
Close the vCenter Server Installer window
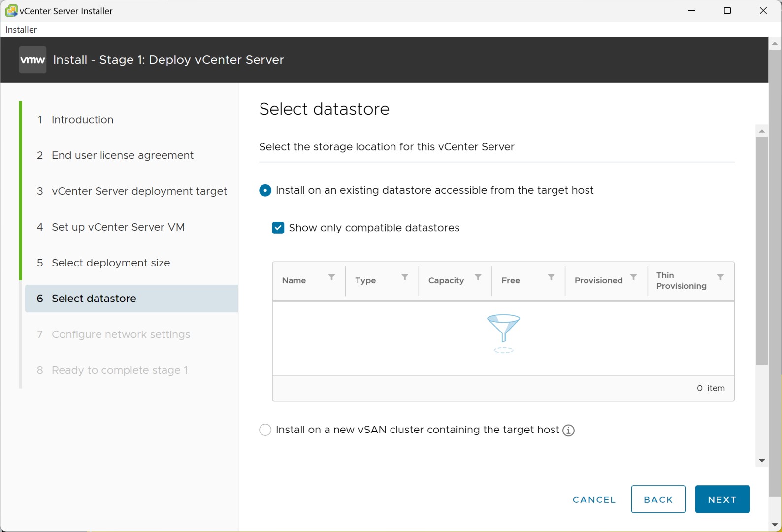pyautogui.click(x=763, y=11)
